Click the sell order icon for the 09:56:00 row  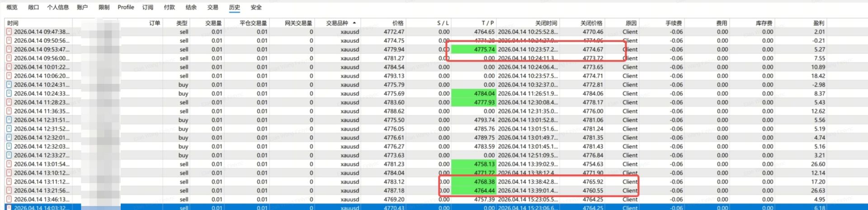coord(9,58)
